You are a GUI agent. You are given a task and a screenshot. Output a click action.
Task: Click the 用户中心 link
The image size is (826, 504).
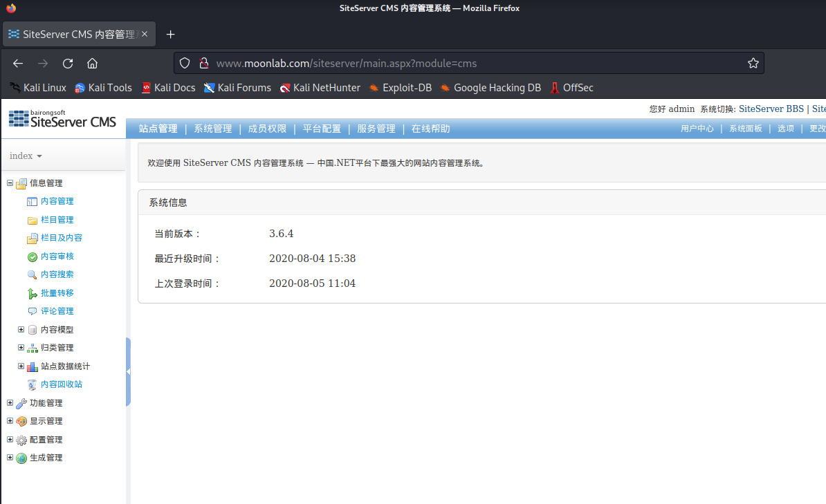point(697,129)
